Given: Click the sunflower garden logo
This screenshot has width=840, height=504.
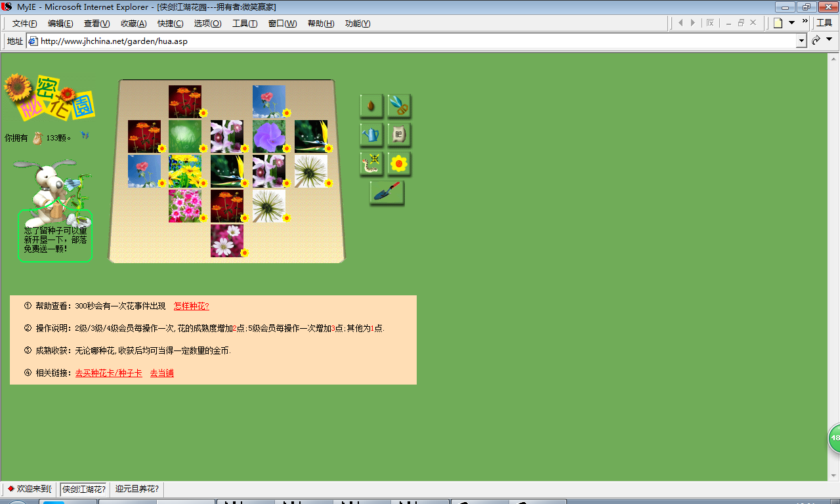Looking at the screenshot, I should click(x=49, y=98).
